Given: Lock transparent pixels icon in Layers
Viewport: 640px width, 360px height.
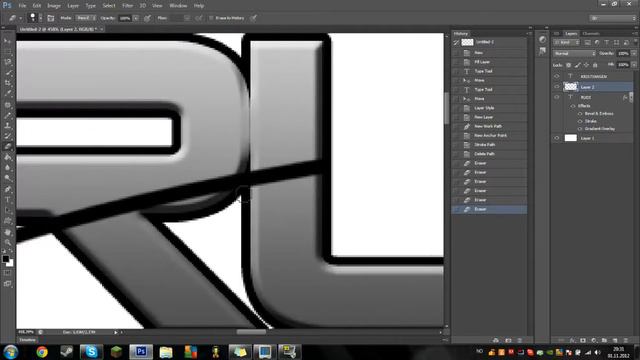Looking at the screenshot, I should tap(569, 65).
